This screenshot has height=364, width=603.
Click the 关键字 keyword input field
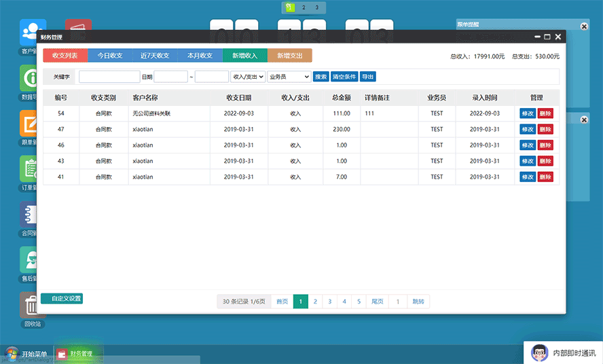click(x=109, y=77)
